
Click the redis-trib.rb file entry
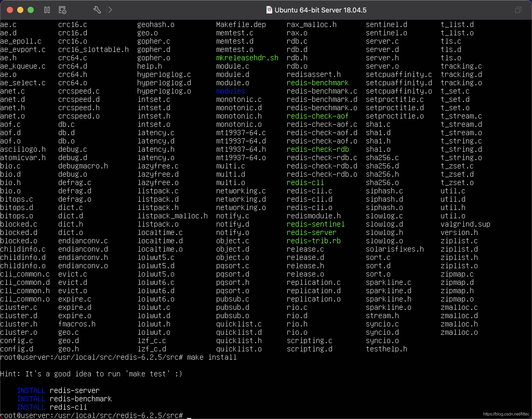(x=313, y=241)
